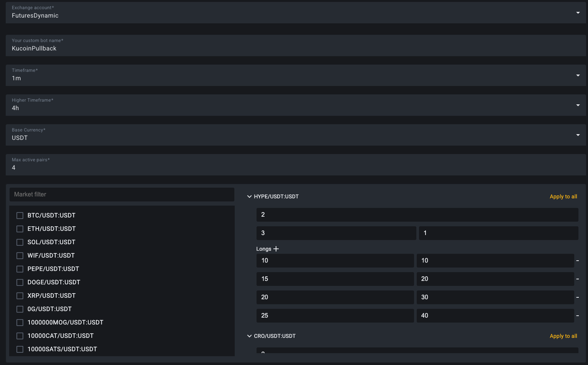
Task: Remove the Longs row with values 25 and 40
Action: click(x=577, y=316)
